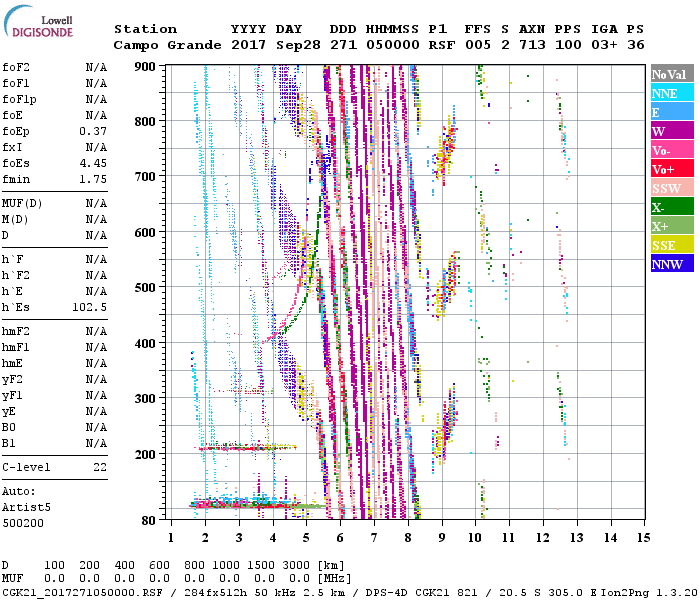Pick the W purple legend entry
The image size is (700, 600).
click(671, 131)
